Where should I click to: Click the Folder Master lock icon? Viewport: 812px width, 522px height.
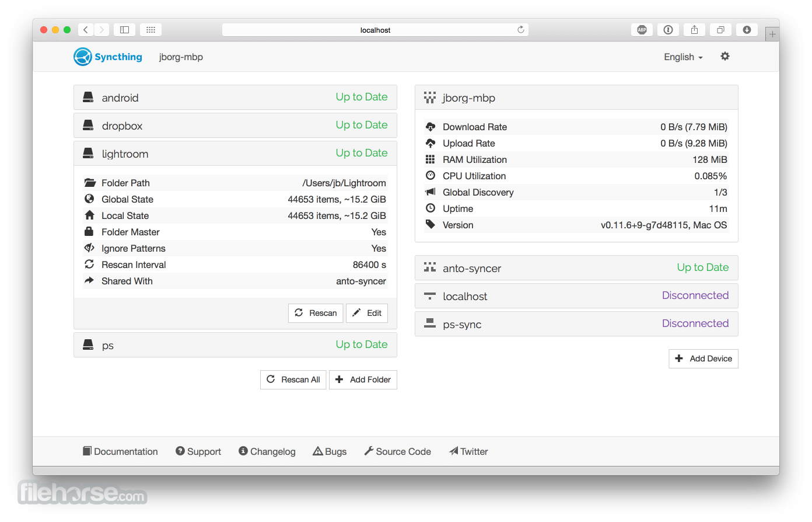click(x=89, y=231)
